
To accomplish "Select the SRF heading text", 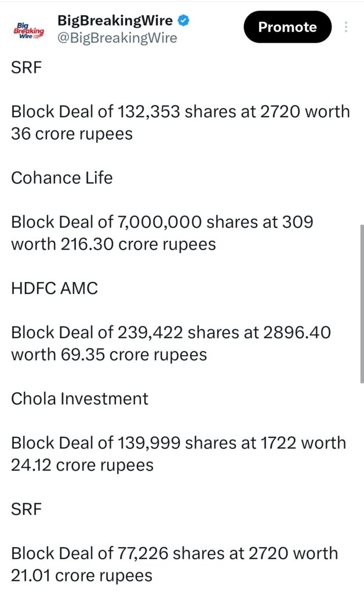I will pos(23,67).
